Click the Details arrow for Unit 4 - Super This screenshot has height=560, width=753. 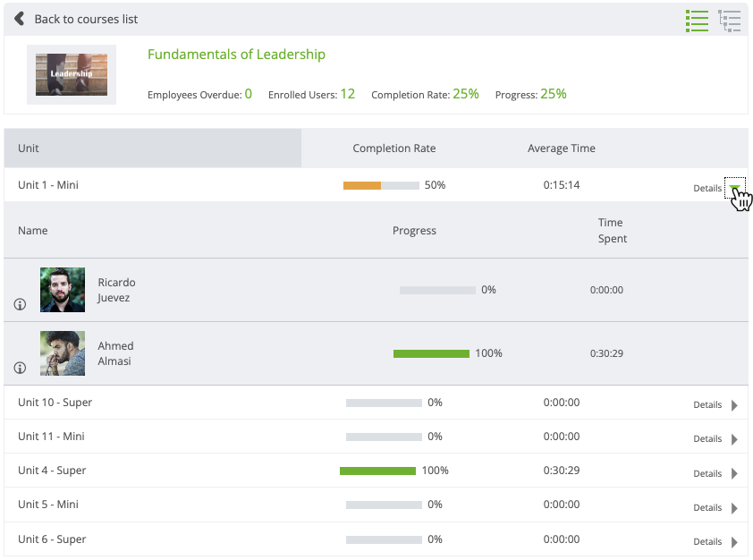tap(733, 473)
